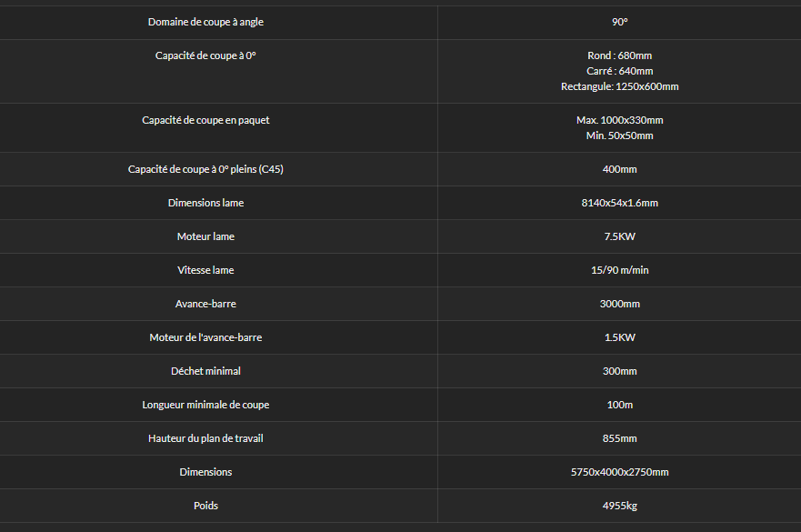This screenshot has height=532, width=801.
Task: Click the 'Moteur lame' label
Action: point(205,236)
